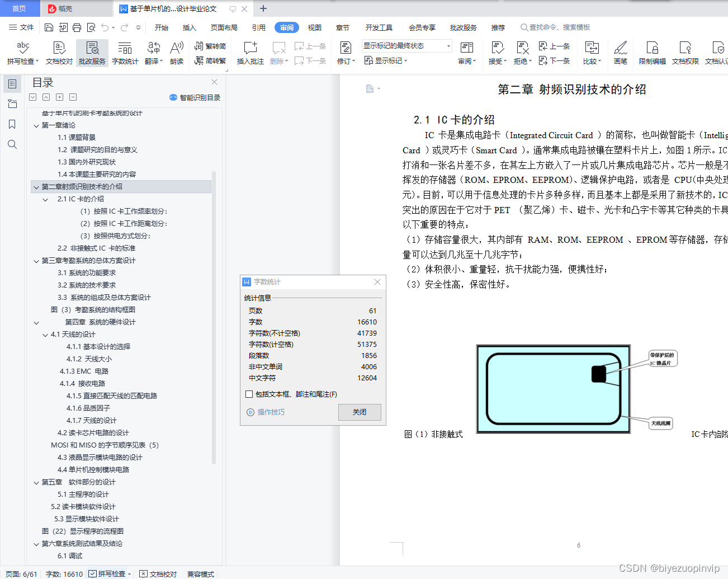Open Document Permissions (文档权限)
This screenshot has height=579, width=728.
[x=686, y=53]
